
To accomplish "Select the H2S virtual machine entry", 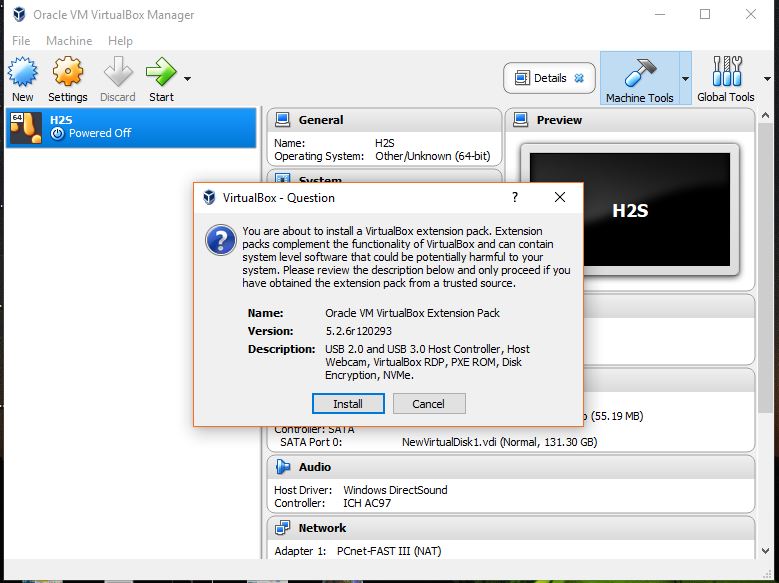I will pos(131,127).
